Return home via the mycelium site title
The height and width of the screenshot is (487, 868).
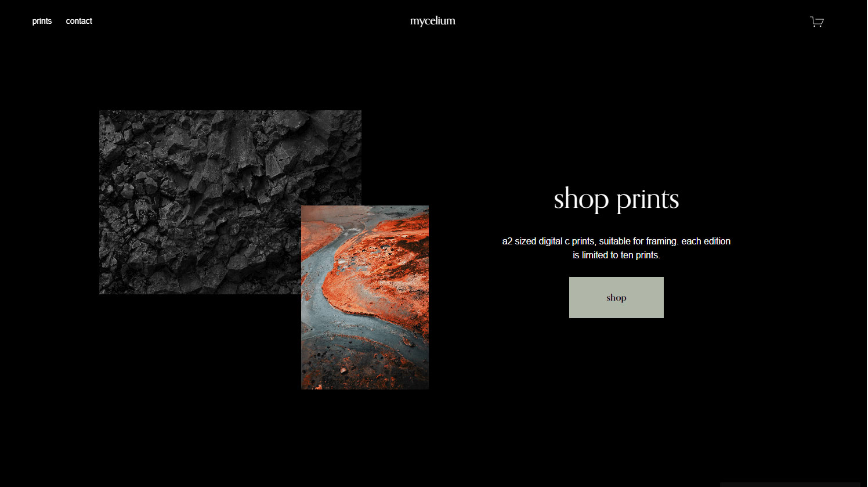(433, 21)
